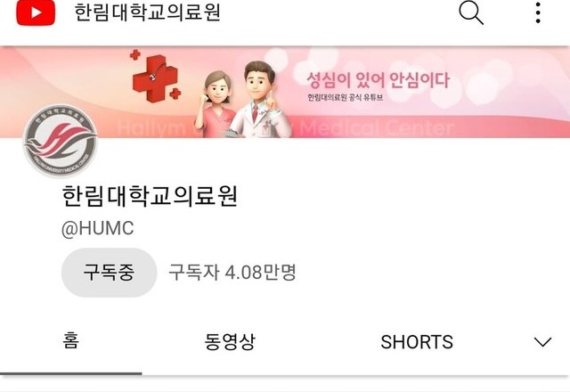Open search with the magnifying glass icon
The image size is (570, 392).
[x=471, y=13]
